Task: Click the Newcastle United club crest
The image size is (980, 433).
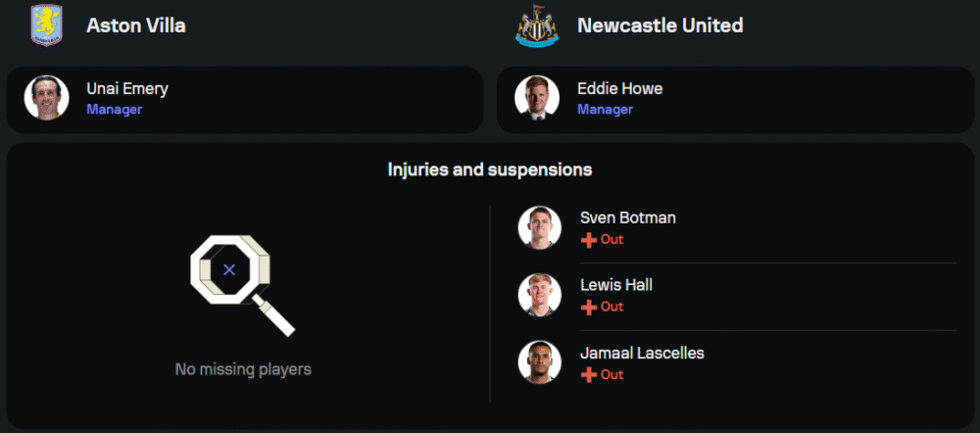Action: 537,25
